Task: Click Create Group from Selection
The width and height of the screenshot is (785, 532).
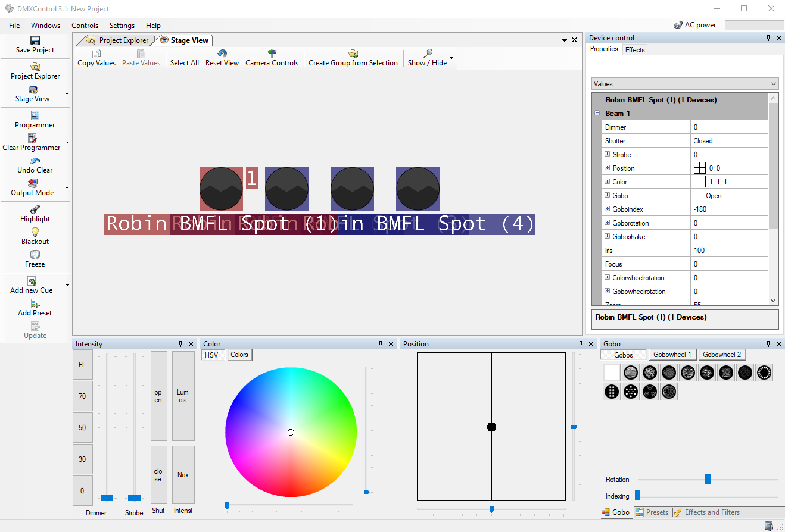Action: point(353,58)
